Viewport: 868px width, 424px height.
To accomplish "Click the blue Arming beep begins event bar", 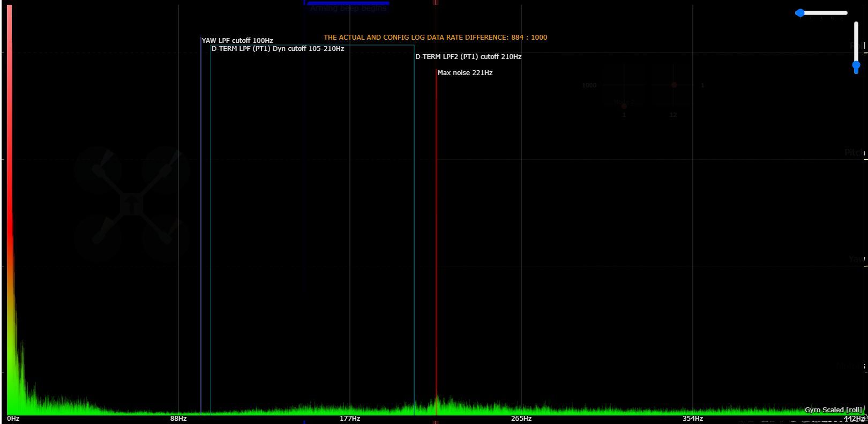I will point(348,3).
